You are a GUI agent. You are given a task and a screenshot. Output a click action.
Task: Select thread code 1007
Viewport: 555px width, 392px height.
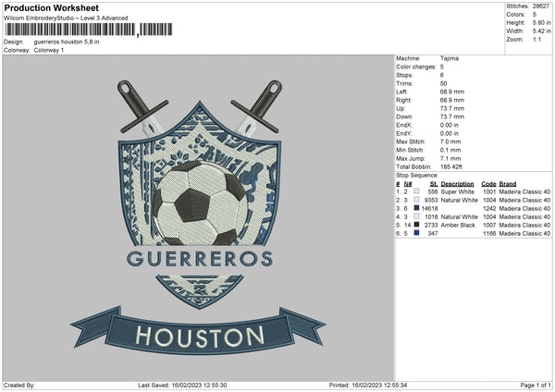pyautogui.click(x=489, y=225)
